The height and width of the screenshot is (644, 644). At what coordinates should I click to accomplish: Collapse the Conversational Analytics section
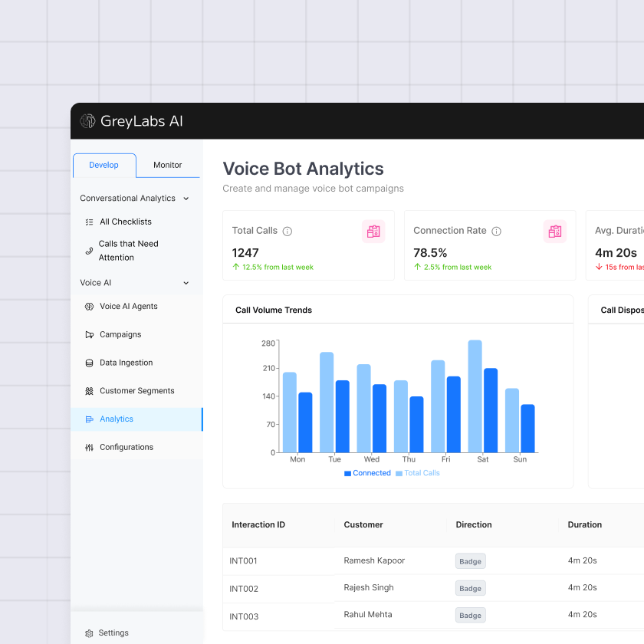click(x=186, y=198)
